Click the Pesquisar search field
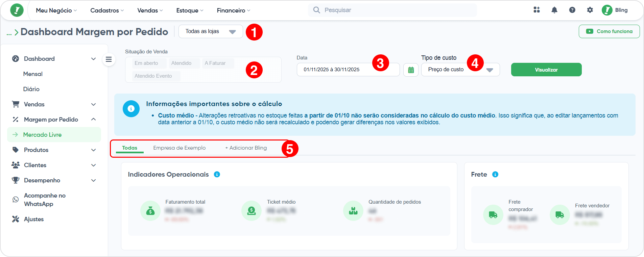The image size is (644, 257). coord(392,10)
